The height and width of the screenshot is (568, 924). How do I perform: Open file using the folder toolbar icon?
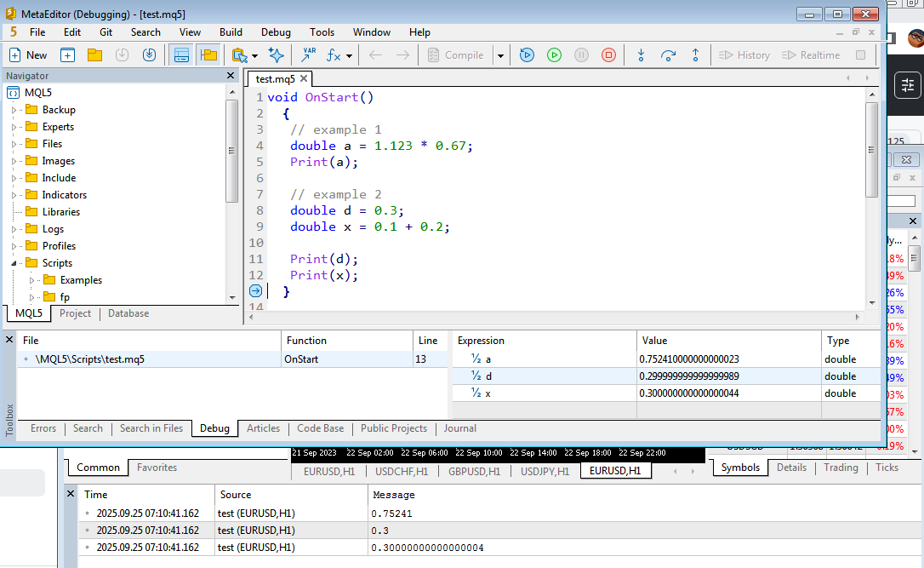[94, 55]
